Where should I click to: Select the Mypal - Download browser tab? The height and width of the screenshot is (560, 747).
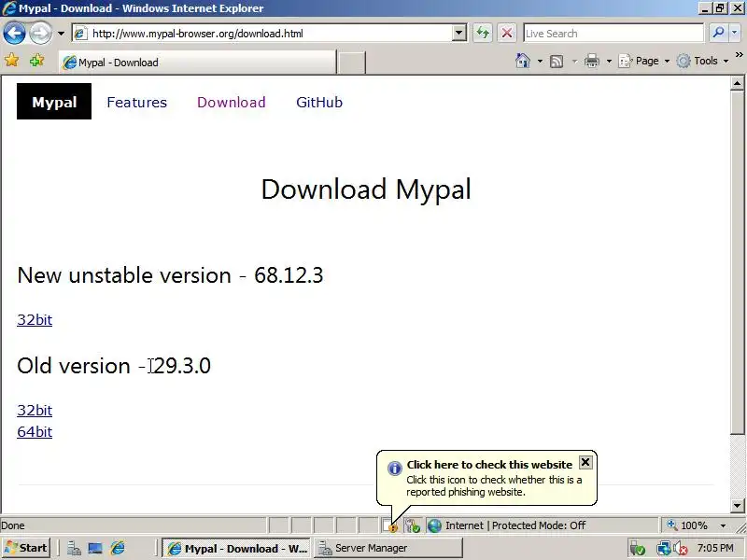(197, 63)
